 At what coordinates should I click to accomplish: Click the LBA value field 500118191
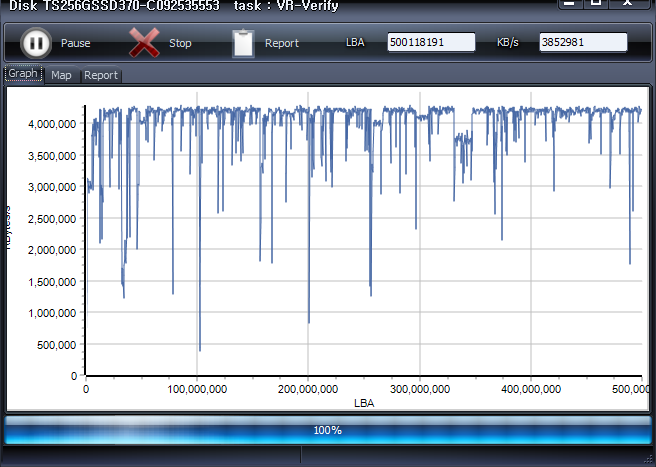coord(431,42)
